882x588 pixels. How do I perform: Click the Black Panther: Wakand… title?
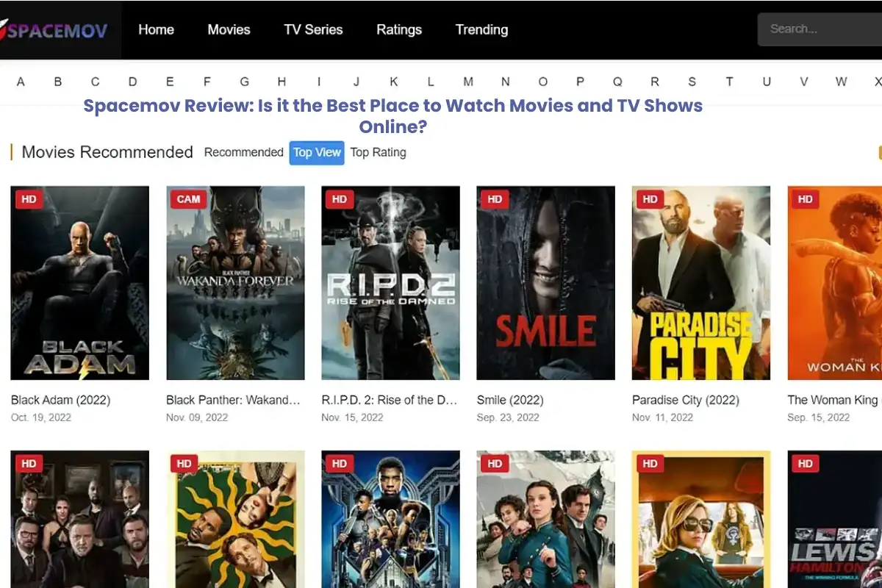click(234, 401)
